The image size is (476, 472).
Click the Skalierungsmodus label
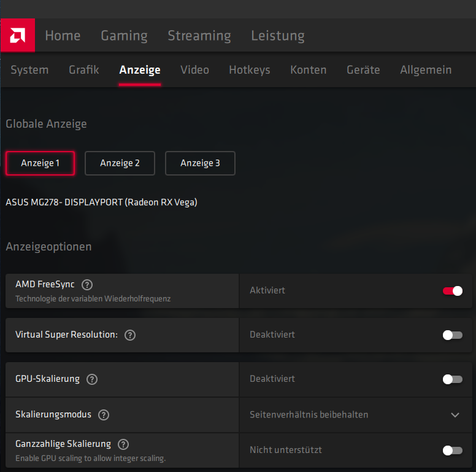[x=53, y=414]
